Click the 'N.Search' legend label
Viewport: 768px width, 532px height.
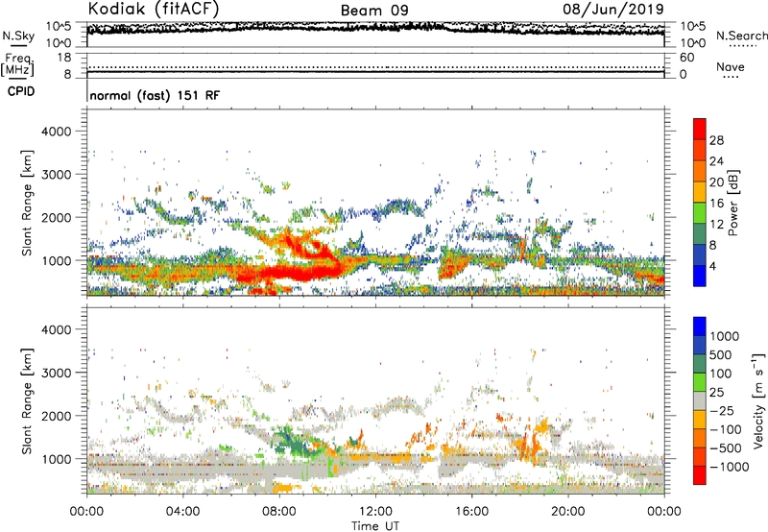[741, 36]
